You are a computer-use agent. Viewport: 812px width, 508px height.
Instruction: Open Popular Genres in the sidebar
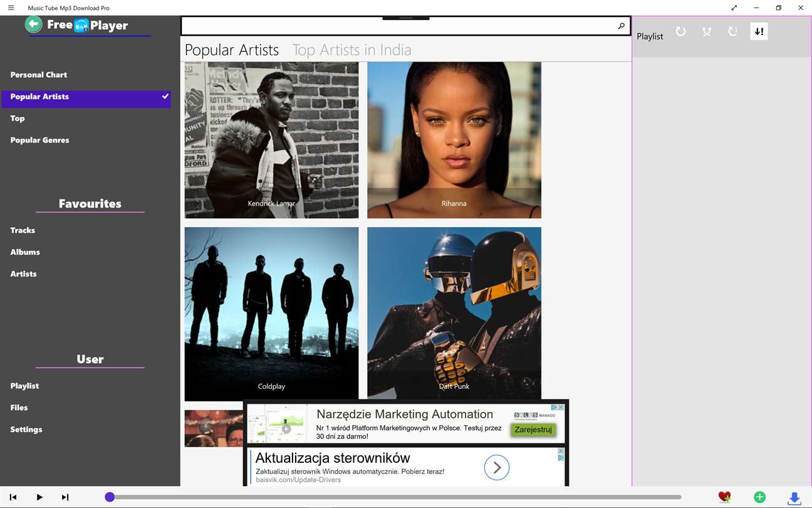click(x=39, y=140)
